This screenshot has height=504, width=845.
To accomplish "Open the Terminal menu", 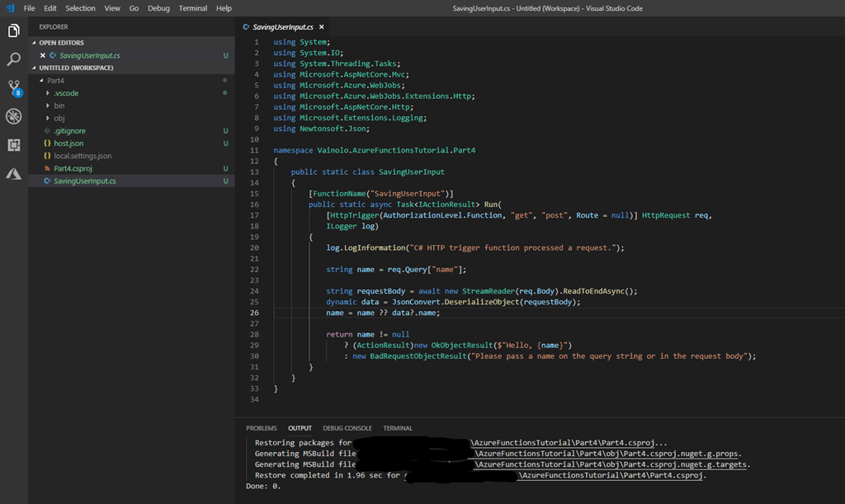I will [x=193, y=8].
